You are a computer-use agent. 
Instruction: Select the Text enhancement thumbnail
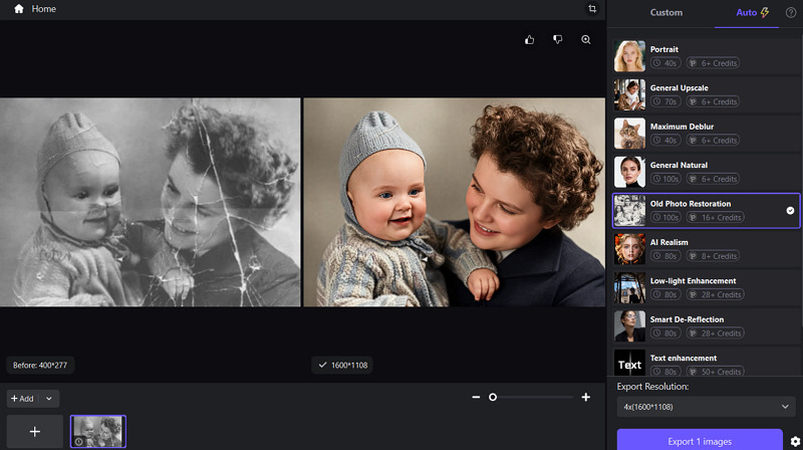(629, 363)
